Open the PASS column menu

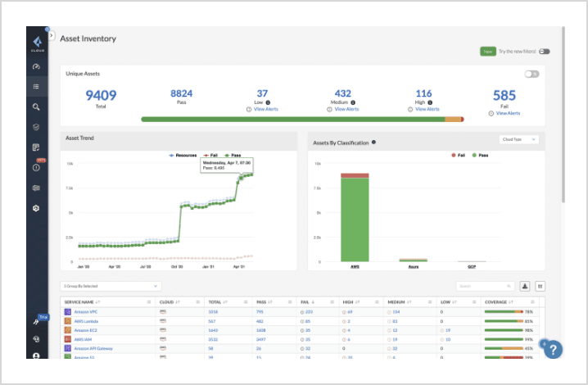[x=290, y=302]
